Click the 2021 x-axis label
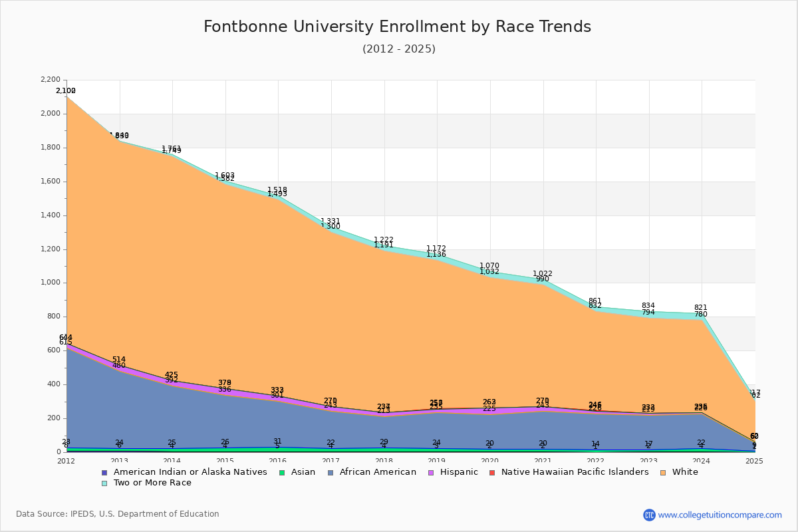798x532 pixels. [x=543, y=461]
